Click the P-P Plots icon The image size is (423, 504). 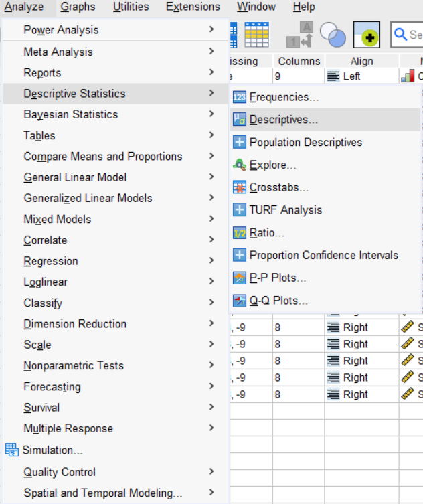coord(240,278)
